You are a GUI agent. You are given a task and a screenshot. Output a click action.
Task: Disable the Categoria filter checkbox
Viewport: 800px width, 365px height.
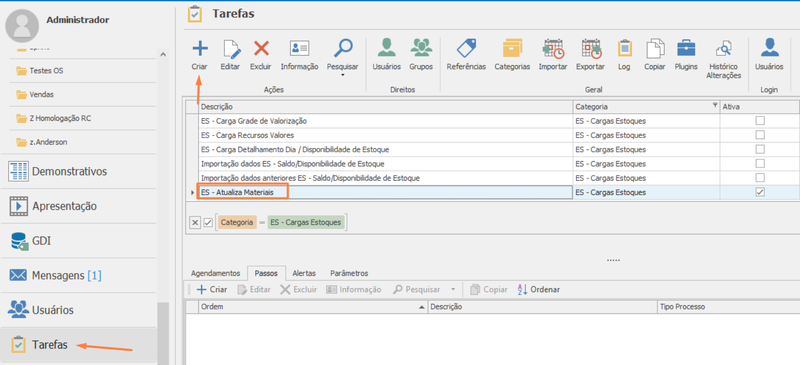click(208, 223)
